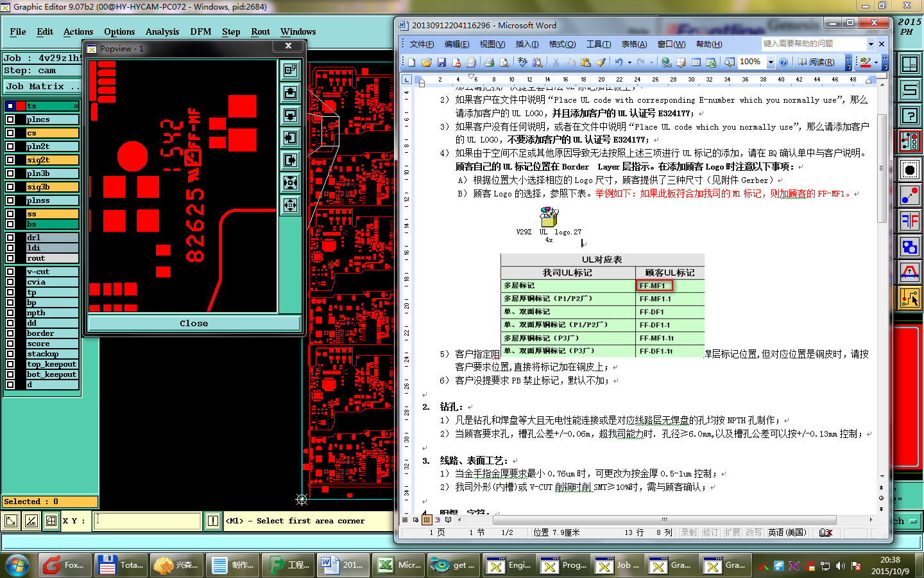Toggle the checkbox for layer drl
The width and height of the screenshot is (924, 578).
10,238
